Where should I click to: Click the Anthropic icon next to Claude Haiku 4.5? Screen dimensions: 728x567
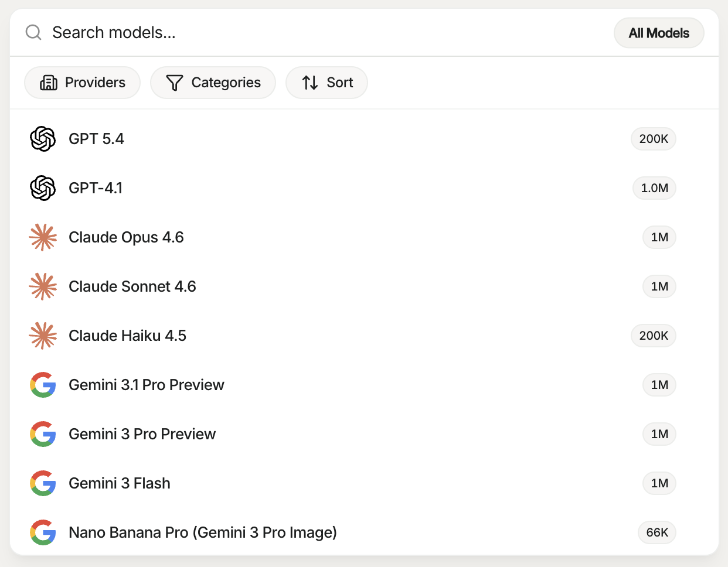pos(43,336)
